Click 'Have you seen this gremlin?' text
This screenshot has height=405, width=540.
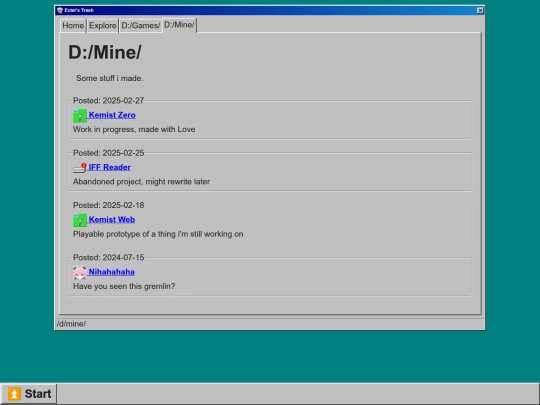click(x=124, y=287)
